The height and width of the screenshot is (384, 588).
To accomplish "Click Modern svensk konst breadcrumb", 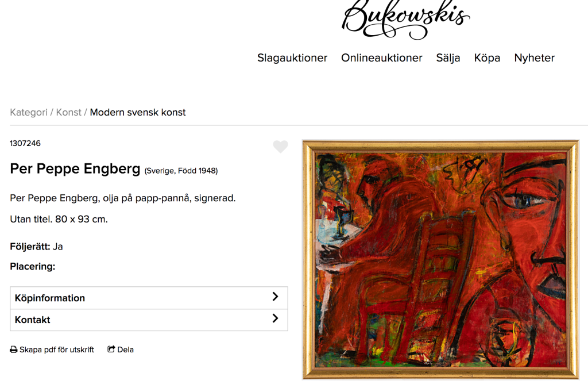I will [x=138, y=112].
